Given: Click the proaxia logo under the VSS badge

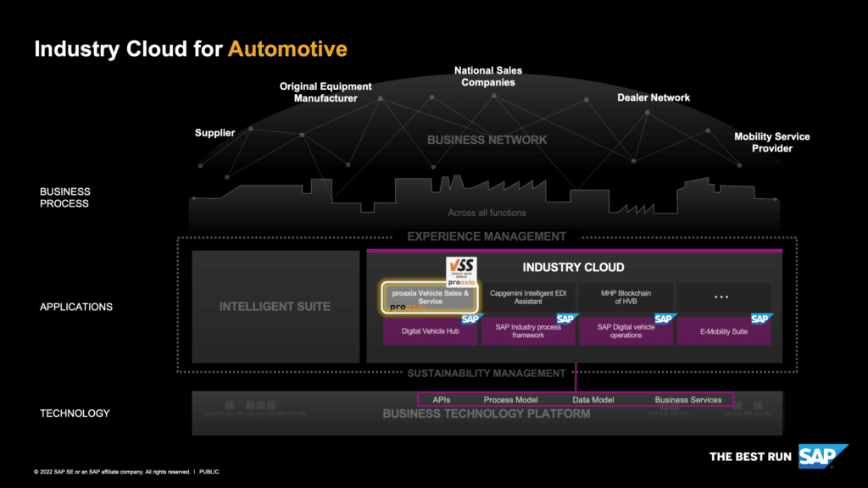Looking at the screenshot, I should (460, 282).
